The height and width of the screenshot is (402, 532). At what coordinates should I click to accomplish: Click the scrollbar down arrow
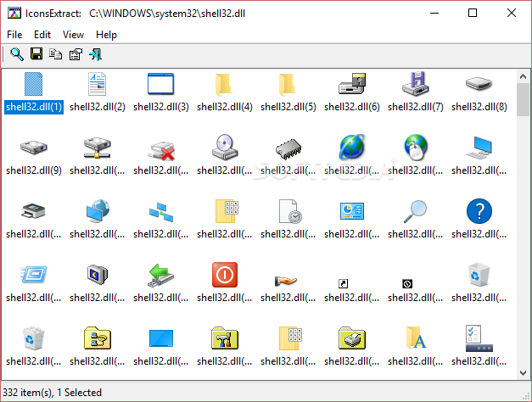click(x=523, y=373)
